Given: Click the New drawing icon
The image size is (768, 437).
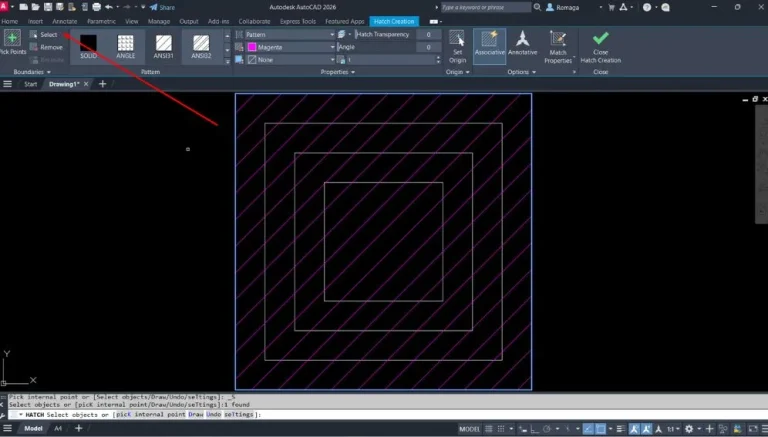Looking at the screenshot, I should point(24,7).
